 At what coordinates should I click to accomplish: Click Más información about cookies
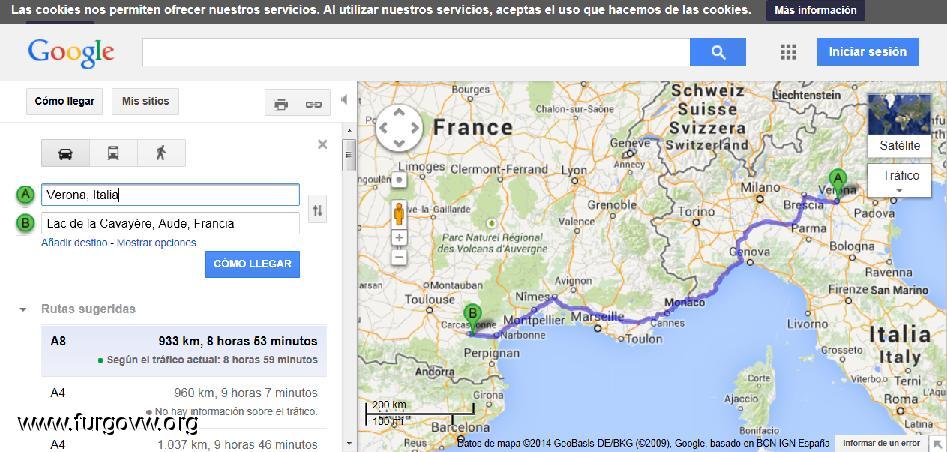[x=815, y=10]
